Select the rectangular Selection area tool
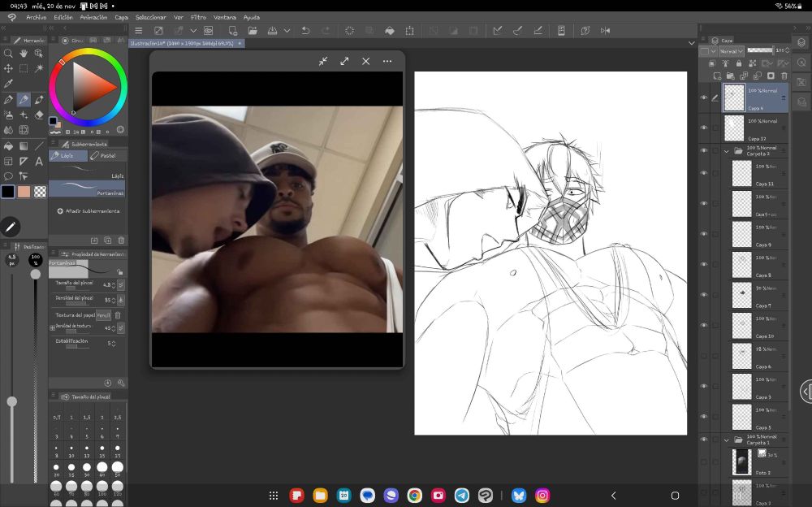The width and height of the screenshot is (812, 507). [x=24, y=68]
